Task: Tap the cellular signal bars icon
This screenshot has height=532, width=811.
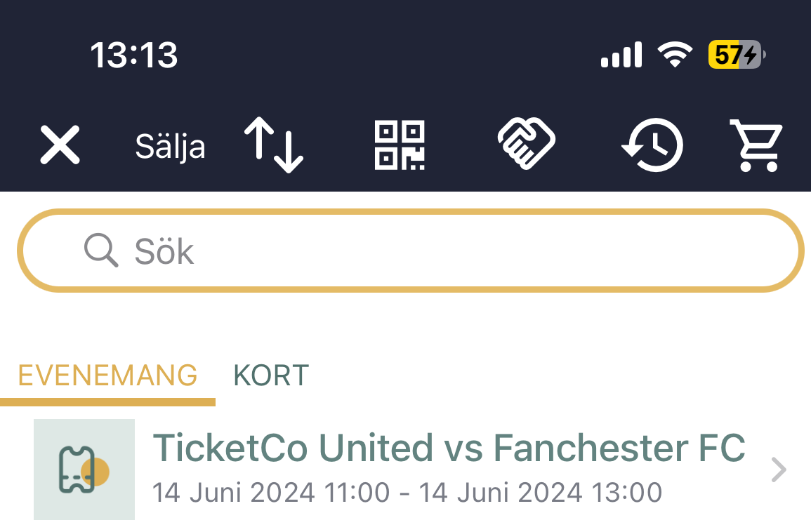Action: pyautogui.click(x=621, y=54)
